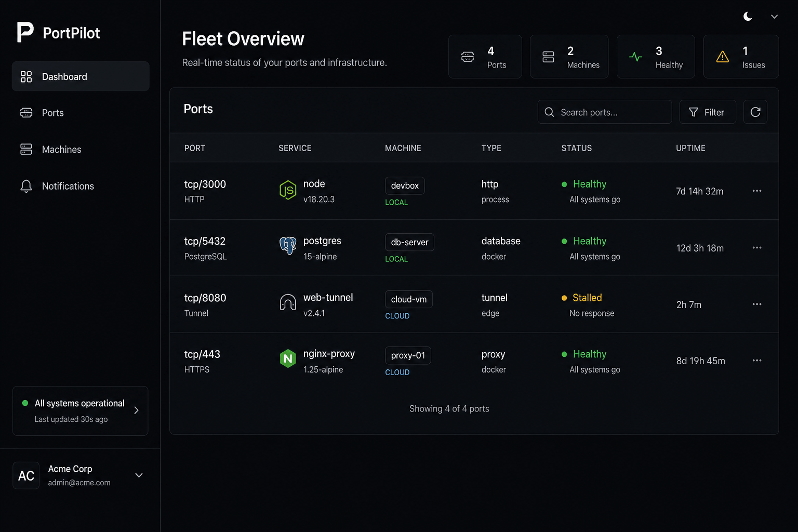Viewport: 798px width, 532px height.
Task: Refresh the ports list
Action: tap(755, 112)
